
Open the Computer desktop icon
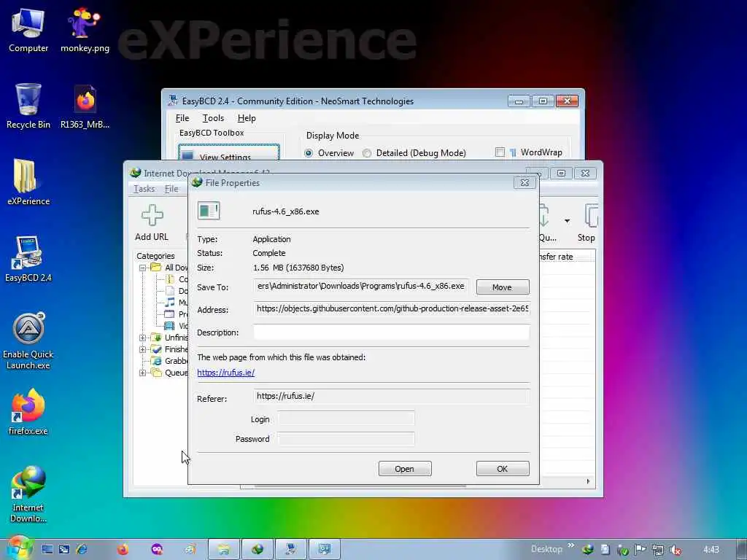[28, 29]
